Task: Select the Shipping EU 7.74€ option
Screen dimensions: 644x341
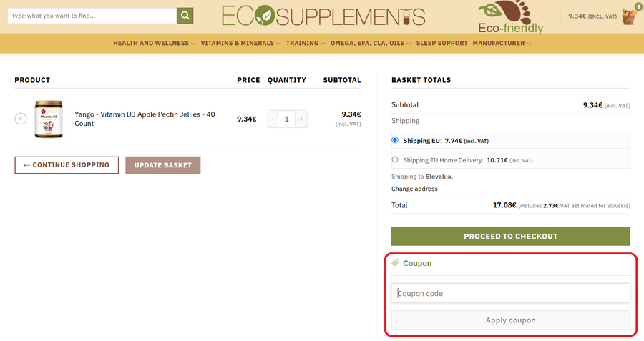Action: [x=396, y=141]
